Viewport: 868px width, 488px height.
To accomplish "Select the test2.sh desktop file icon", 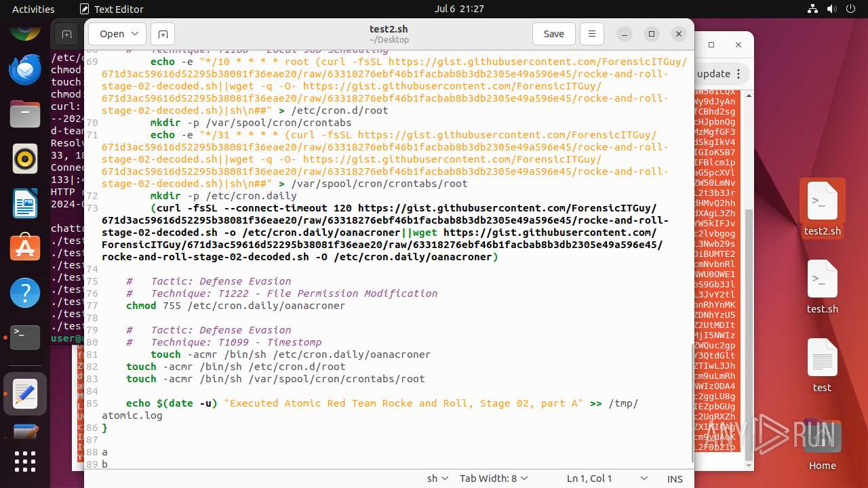I will pyautogui.click(x=822, y=209).
